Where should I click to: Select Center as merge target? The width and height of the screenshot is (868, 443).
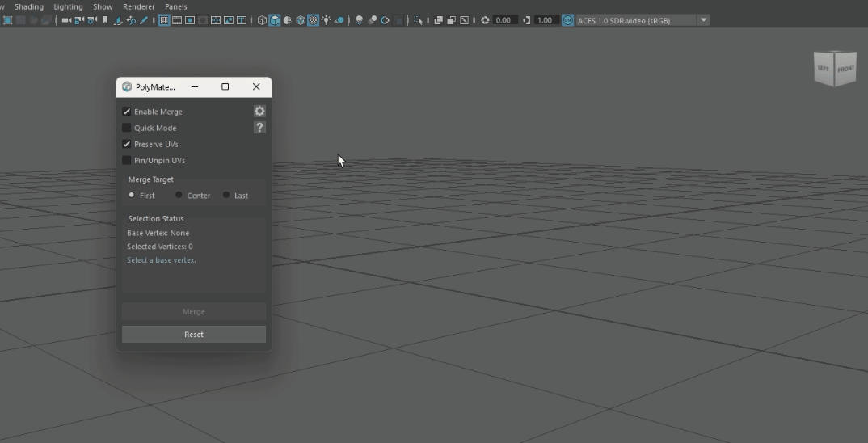179,195
